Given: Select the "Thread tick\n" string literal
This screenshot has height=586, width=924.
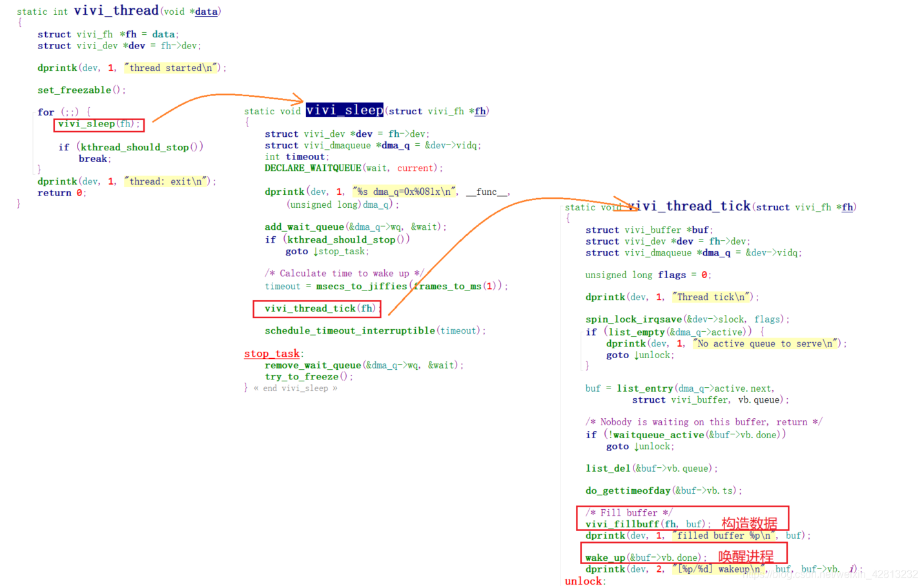Looking at the screenshot, I should point(712,297).
